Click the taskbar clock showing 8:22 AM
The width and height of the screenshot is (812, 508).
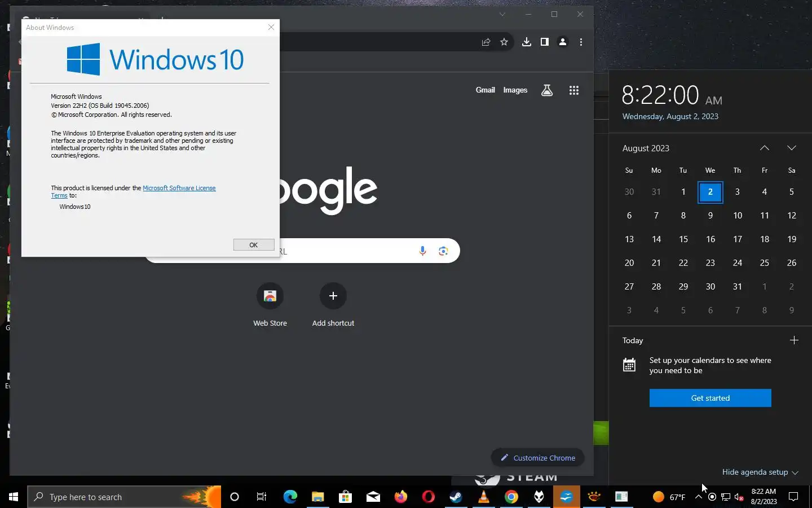[x=764, y=497]
